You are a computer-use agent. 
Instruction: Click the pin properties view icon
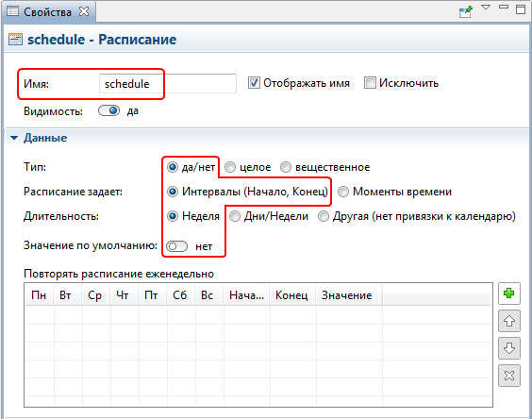[466, 11]
